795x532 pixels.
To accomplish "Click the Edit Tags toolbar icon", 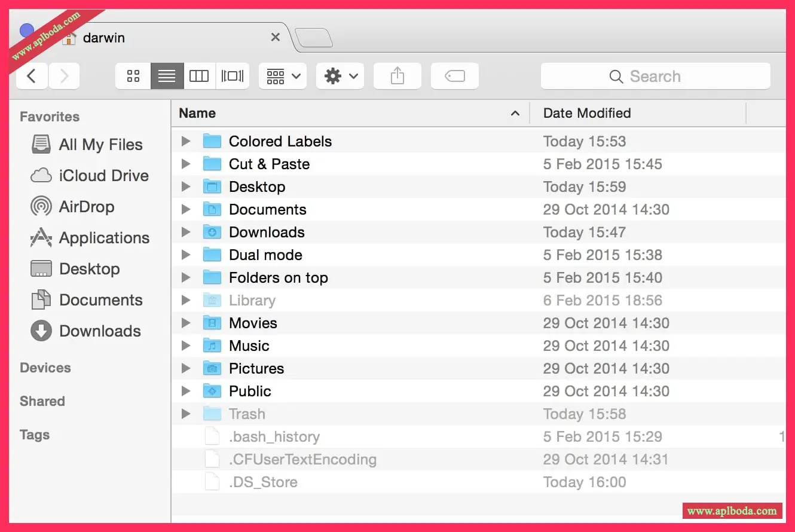I will coord(454,76).
